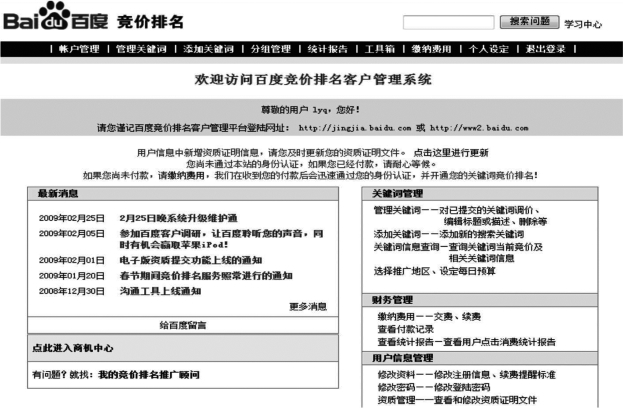This screenshot has height=408, width=623.
Task: Click 点击这里进行更新 link
Action: point(451,153)
